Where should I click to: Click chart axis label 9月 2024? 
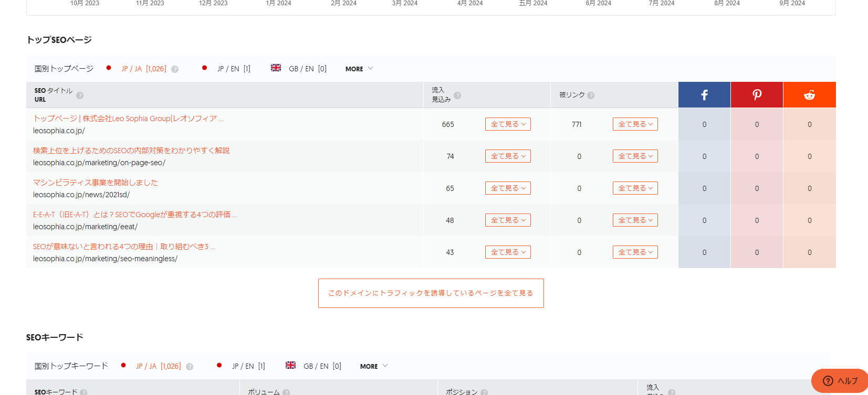tap(792, 3)
